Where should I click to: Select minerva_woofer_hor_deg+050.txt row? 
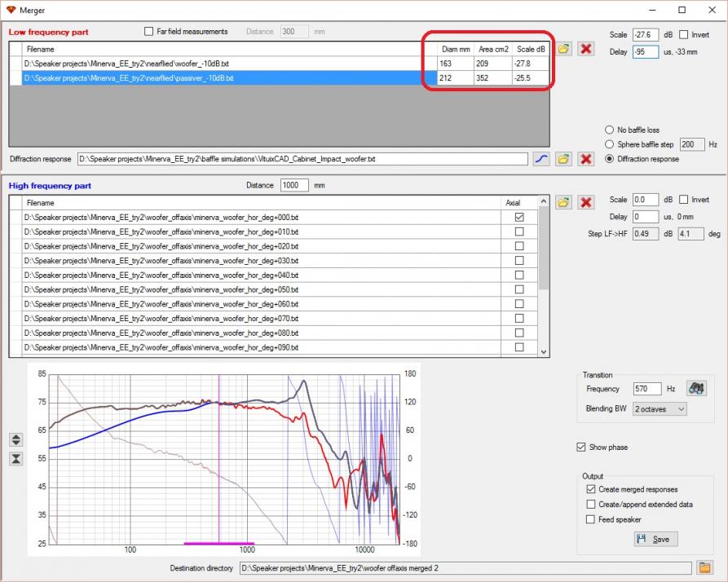click(x=261, y=289)
